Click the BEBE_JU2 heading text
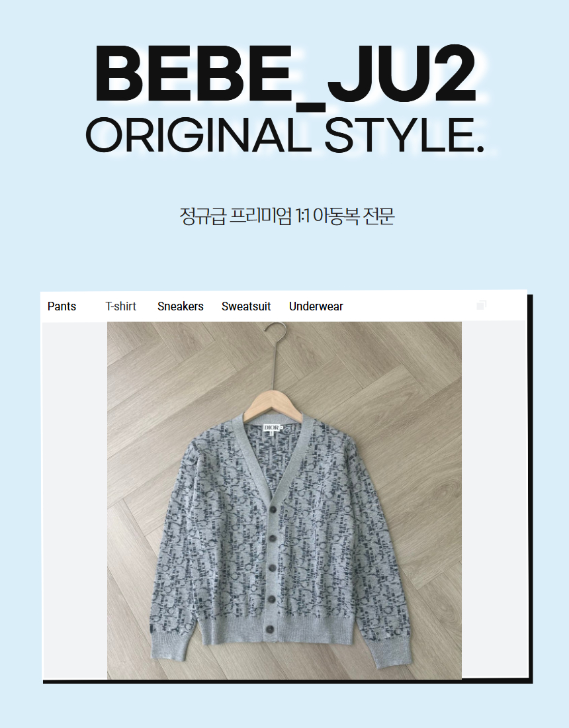The image size is (569, 728). [x=285, y=74]
